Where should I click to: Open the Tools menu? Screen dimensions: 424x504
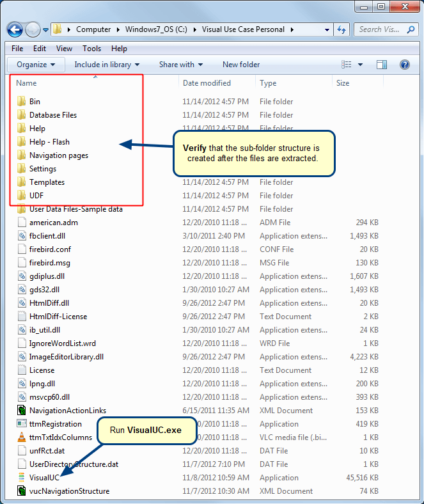coord(91,49)
